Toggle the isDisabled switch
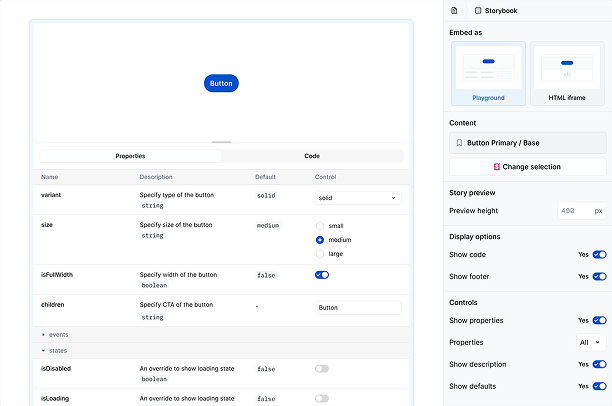Viewport: 612px width, 406px height. (322, 369)
